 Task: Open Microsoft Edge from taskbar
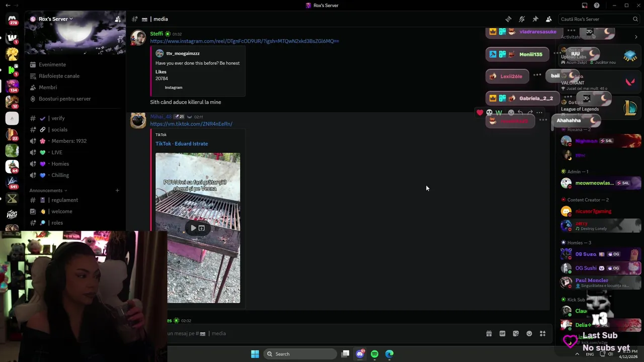tap(389, 354)
